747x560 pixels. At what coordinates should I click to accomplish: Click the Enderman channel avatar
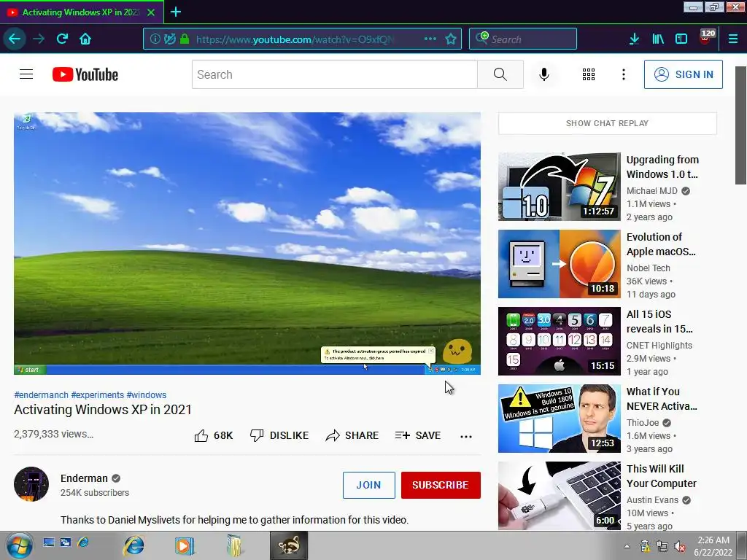pos(31,484)
